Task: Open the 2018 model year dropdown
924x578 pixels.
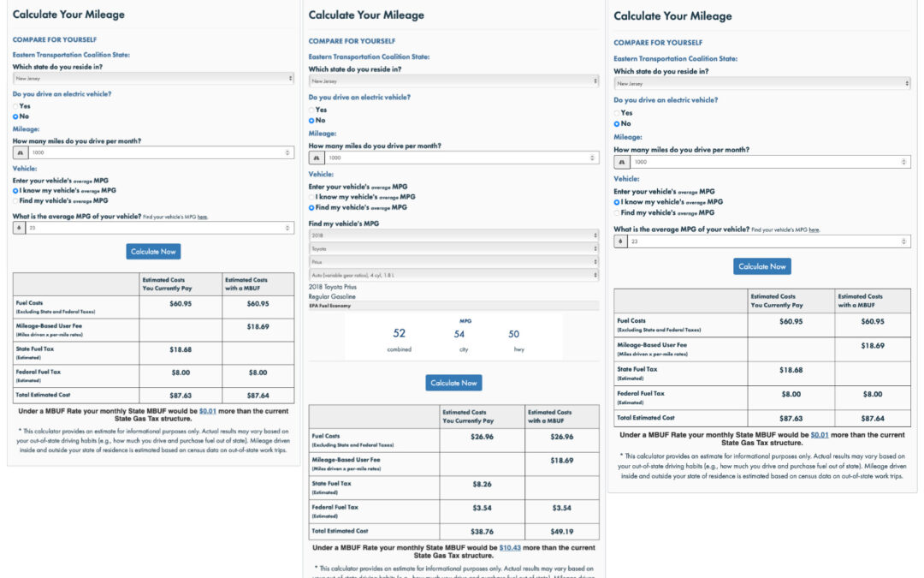Action: (x=453, y=235)
